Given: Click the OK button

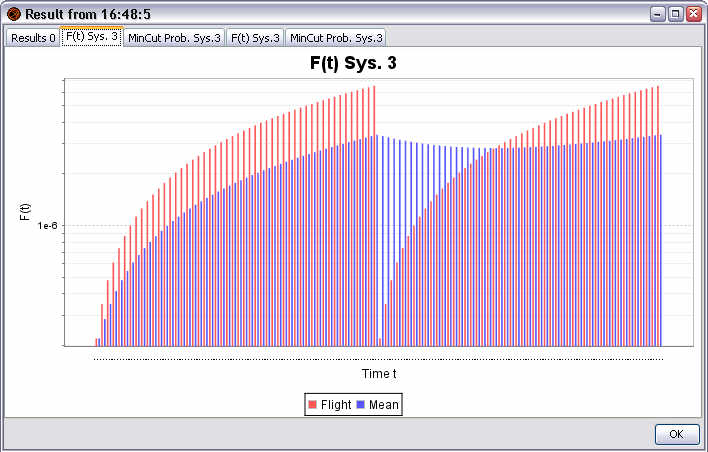Looking at the screenshot, I should 676,434.
